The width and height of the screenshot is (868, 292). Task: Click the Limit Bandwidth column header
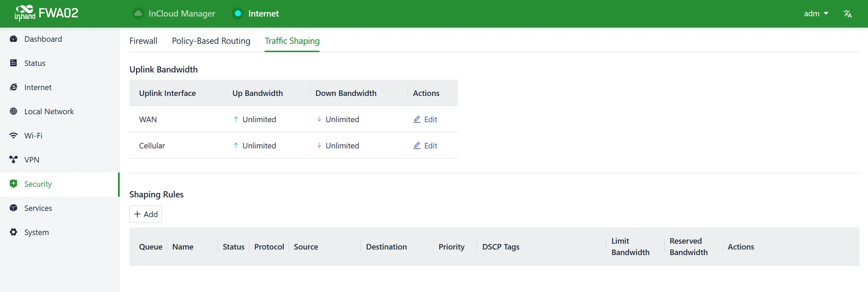(x=631, y=247)
